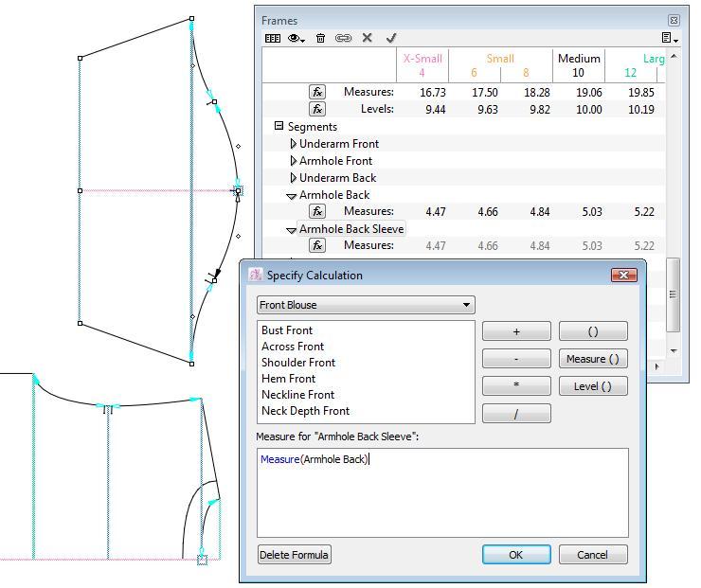Screen dimensions: 701x588
Task: Click the table columns icon in Frames toolbar
Action: pos(272,39)
